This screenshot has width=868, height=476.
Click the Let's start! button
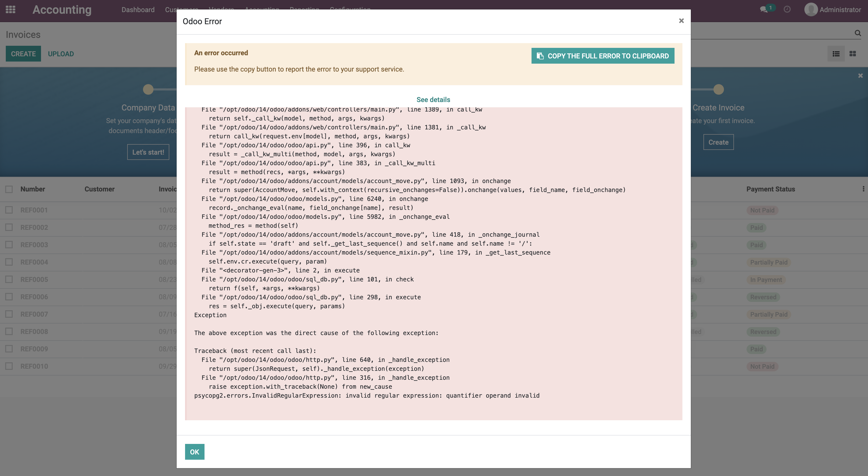pos(148,152)
